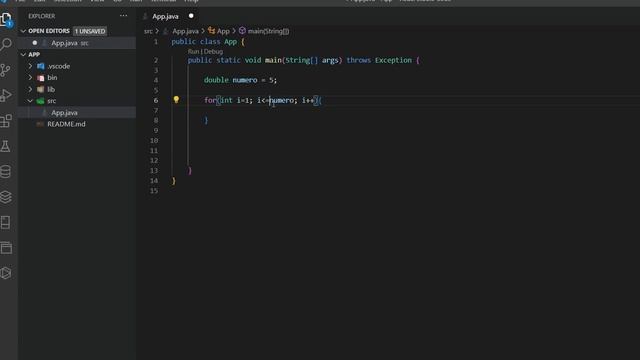The height and width of the screenshot is (360, 640).
Task: Click 'i++' in the for loop
Action: [308, 100]
